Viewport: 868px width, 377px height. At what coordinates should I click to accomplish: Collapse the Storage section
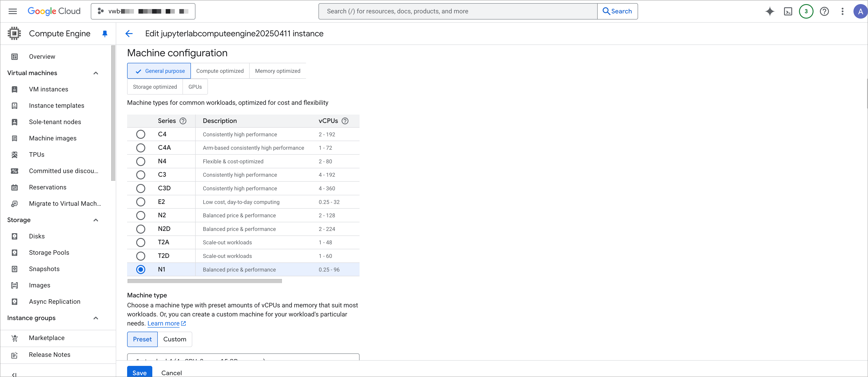pyautogui.click(x=96, y=220)
